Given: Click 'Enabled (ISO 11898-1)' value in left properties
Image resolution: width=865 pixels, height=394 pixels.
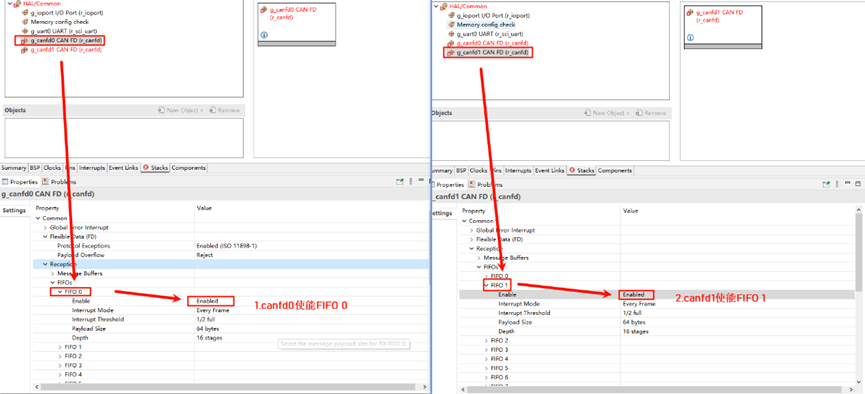Looking at the screenshot, I should click(x=226, y=246).
